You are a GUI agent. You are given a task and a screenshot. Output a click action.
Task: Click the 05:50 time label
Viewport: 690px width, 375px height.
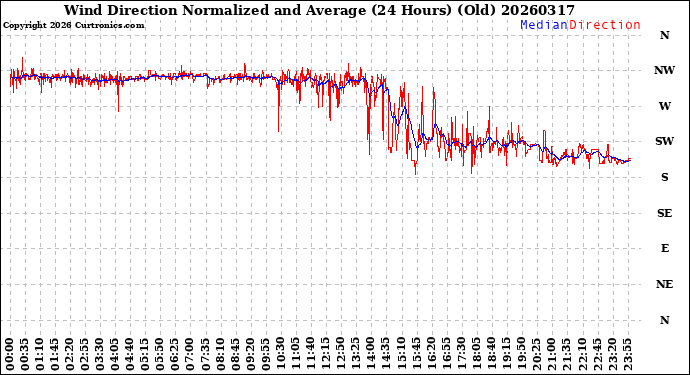pos(160,355)
